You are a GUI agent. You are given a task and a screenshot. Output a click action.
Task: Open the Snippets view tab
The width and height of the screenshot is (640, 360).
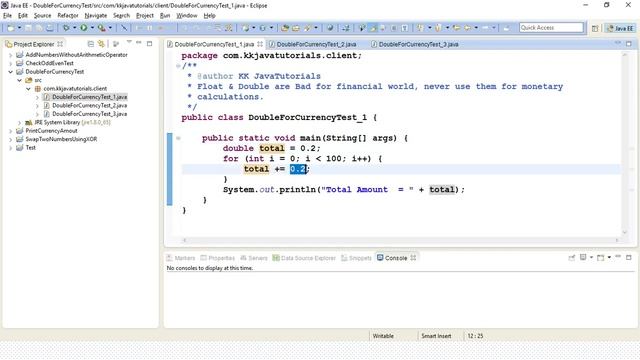pos(356,258)
